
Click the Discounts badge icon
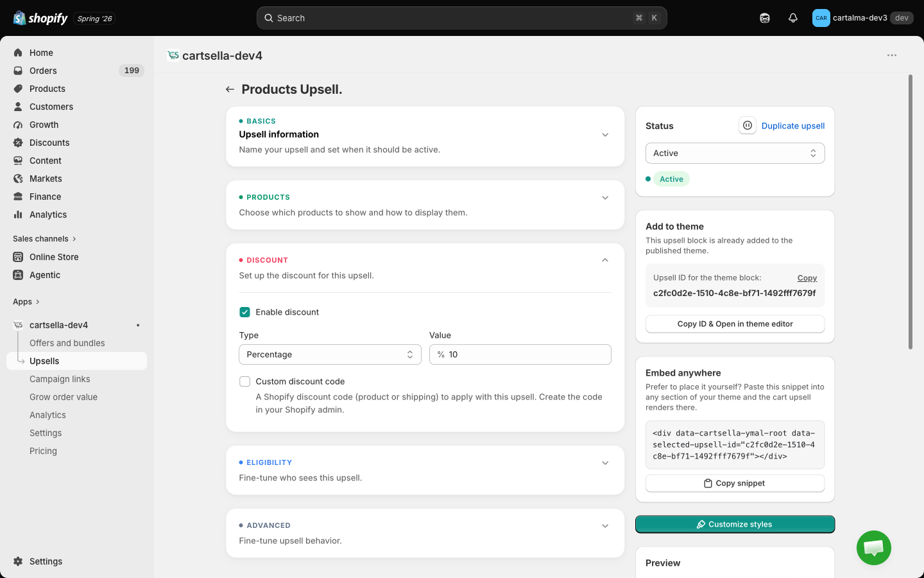click(x=18, y=143)
